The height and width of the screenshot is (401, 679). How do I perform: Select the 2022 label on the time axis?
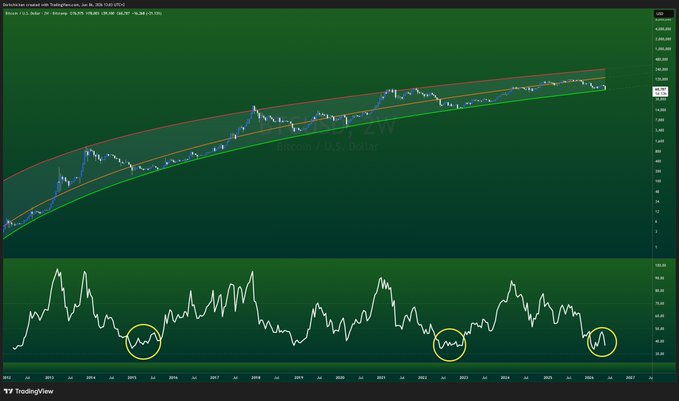click(422, 378)
